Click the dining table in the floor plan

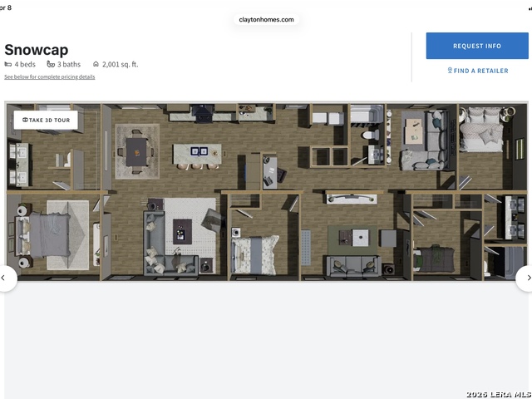pyautogui.click(x=136, y=150)
